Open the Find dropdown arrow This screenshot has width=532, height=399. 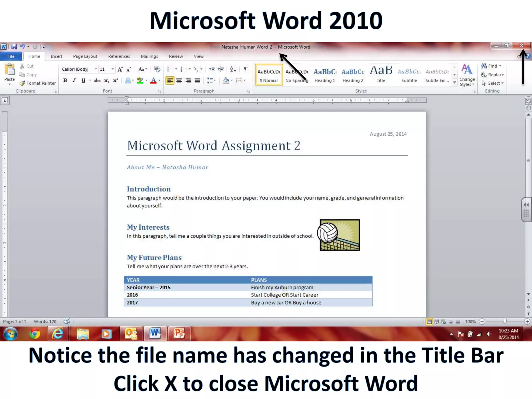pyautogui.click(x=500, y=66)
